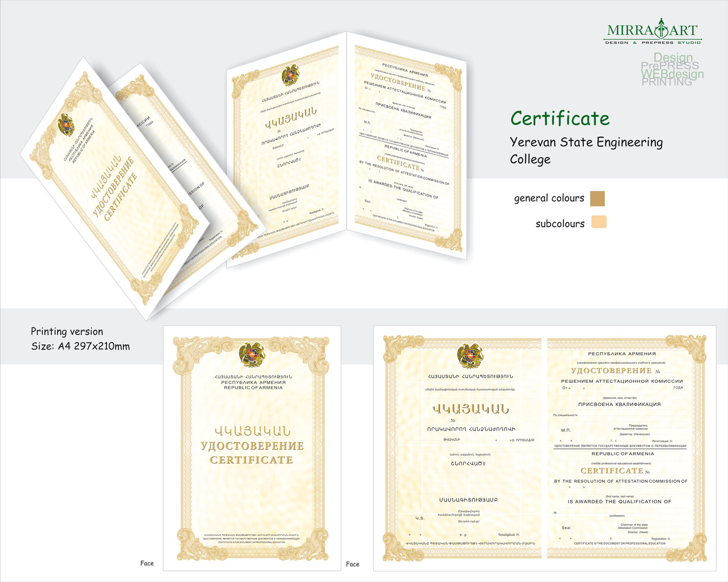Click the green Certificate heading
The height and width of the screenshot is (582, 728).
click(x=560, y=119)
